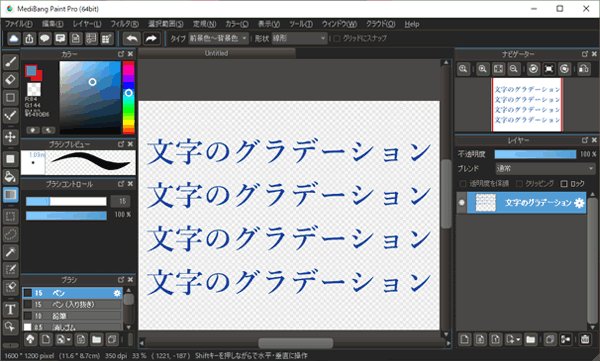This screenshot has width=600, height=362.
Task: Open the add-brush dropdown arrow in the Brush panel
Action: tap(68, 339)
